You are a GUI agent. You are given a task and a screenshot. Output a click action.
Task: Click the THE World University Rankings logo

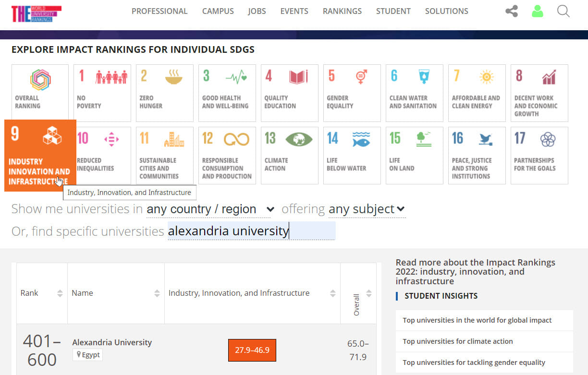[x=35, y=13]
